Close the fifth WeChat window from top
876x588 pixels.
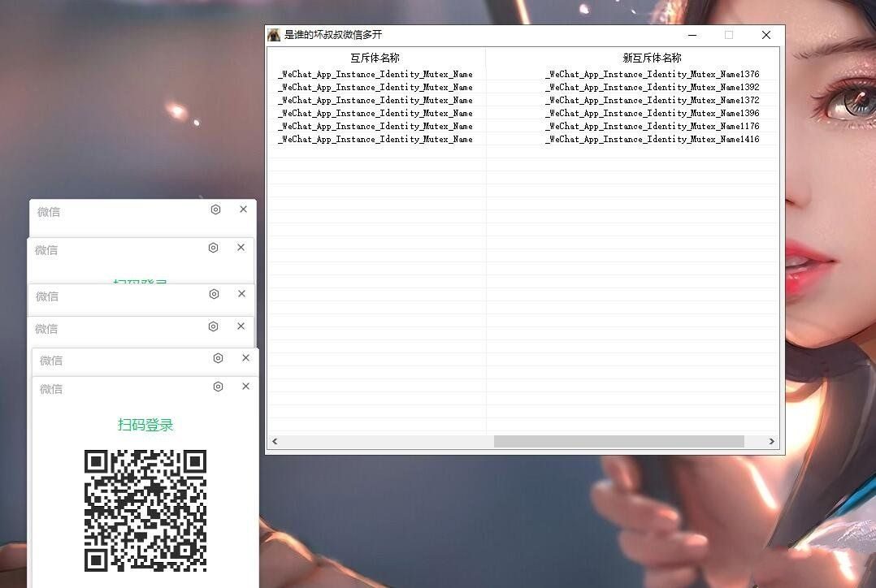point(246,358)
